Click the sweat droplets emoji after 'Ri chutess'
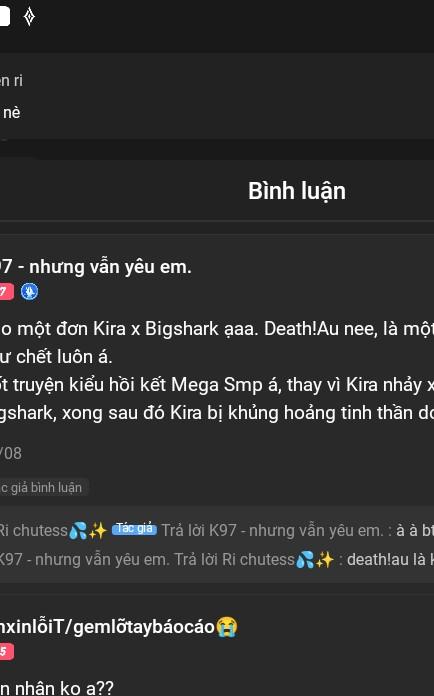The width and height of the screenshot is (434, 696). (x=78, y=530)
